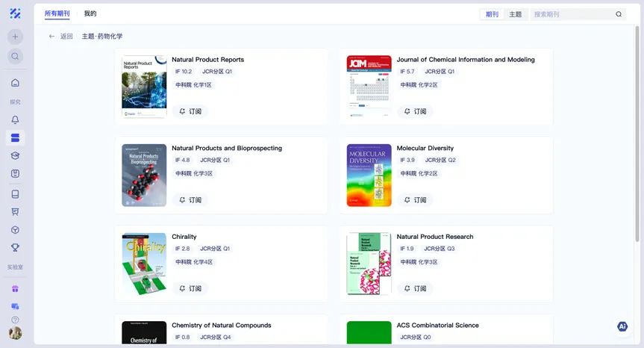Viewport: 644px width, 348px height.
Task: Open Molecular Diversity title
Action: tap(425, 149)
